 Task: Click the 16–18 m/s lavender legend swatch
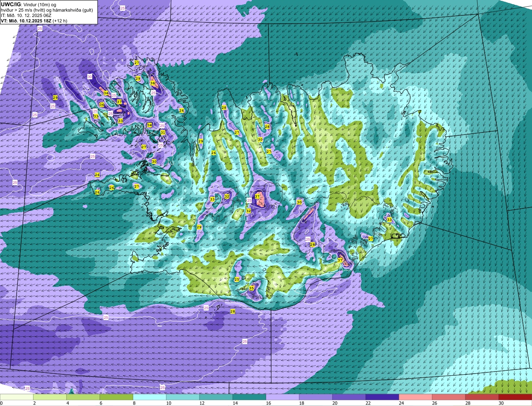click(283, 397)
